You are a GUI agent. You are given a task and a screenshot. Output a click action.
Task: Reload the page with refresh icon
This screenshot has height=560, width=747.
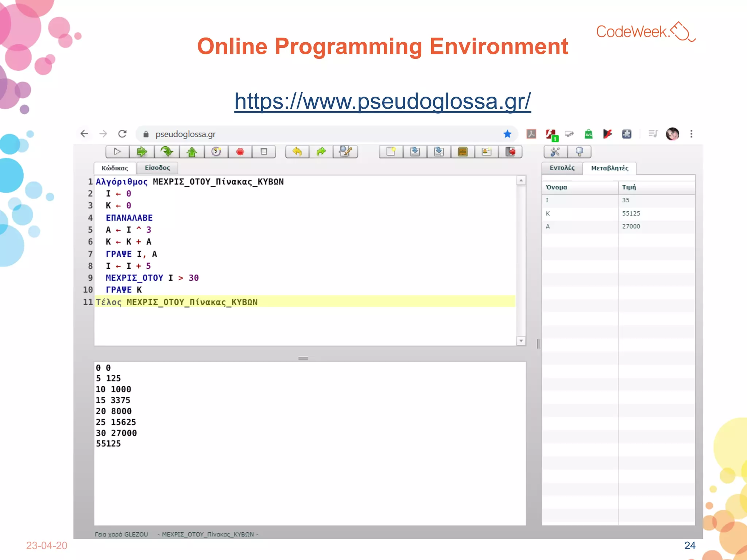pyautogui.click(x=123, y=134)
